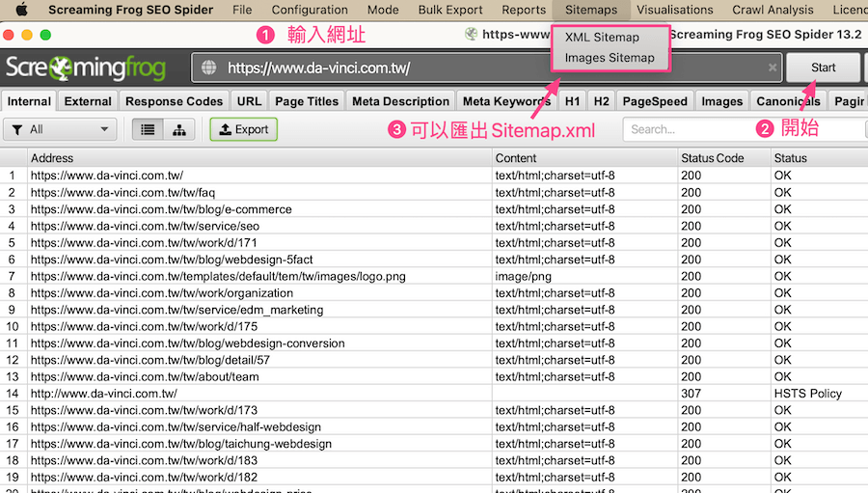Open the Visualisations menu
The height and width of the screenshot is (493, 868).
click(675, 10)
